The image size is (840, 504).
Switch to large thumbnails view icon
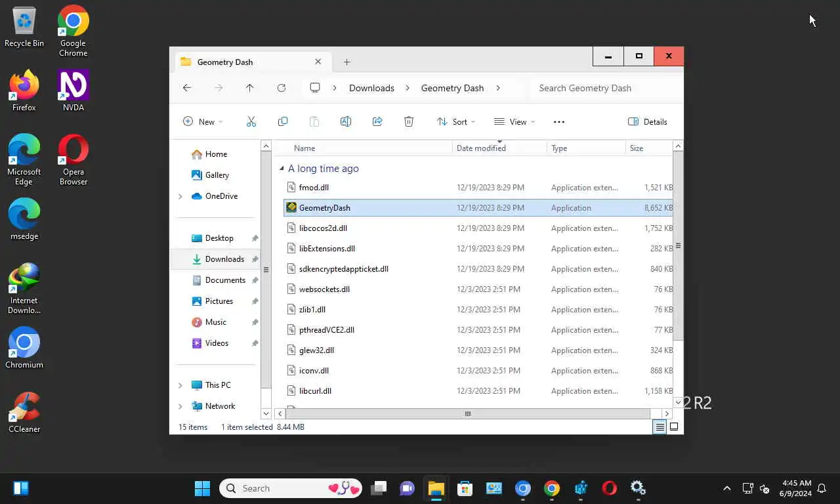674,427
